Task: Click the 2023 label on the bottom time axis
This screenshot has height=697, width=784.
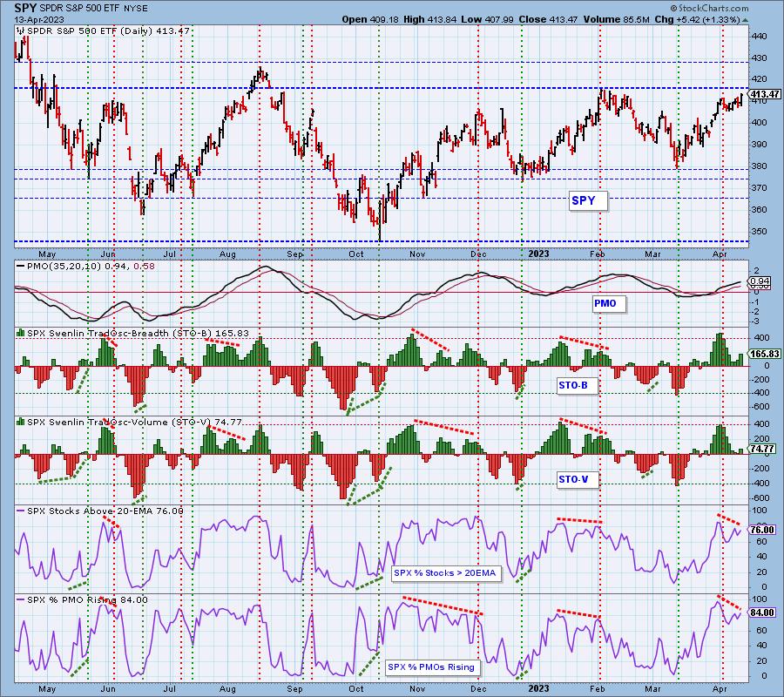Action: 539,688
